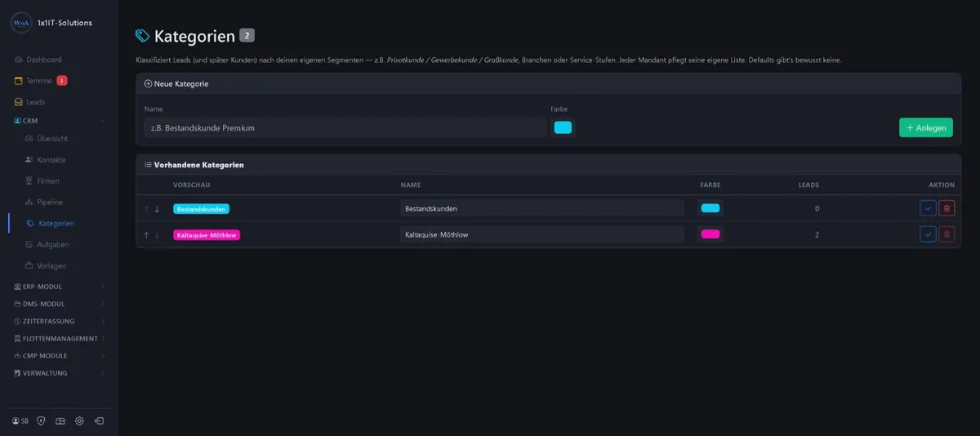Move Bestandskunden down with the arrow
Screen dimensions: 980x436
pos(157,209)
